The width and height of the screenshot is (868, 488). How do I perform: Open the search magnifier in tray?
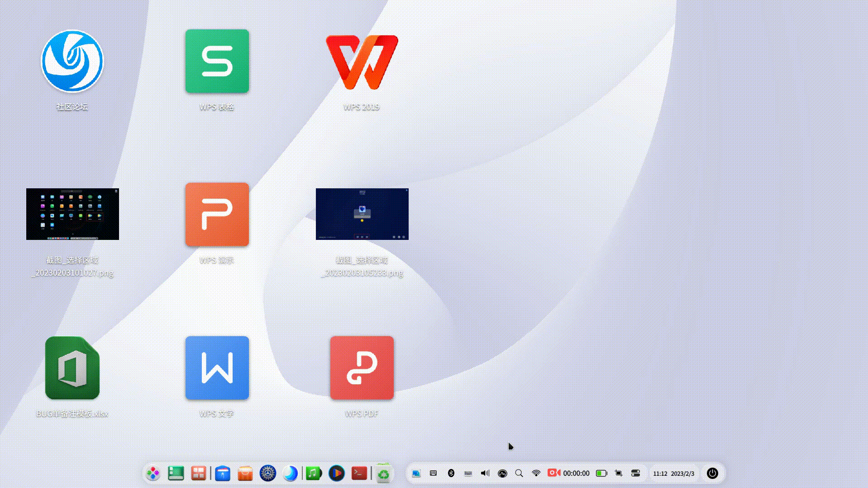pyautogui.click(x=519, y=474)
